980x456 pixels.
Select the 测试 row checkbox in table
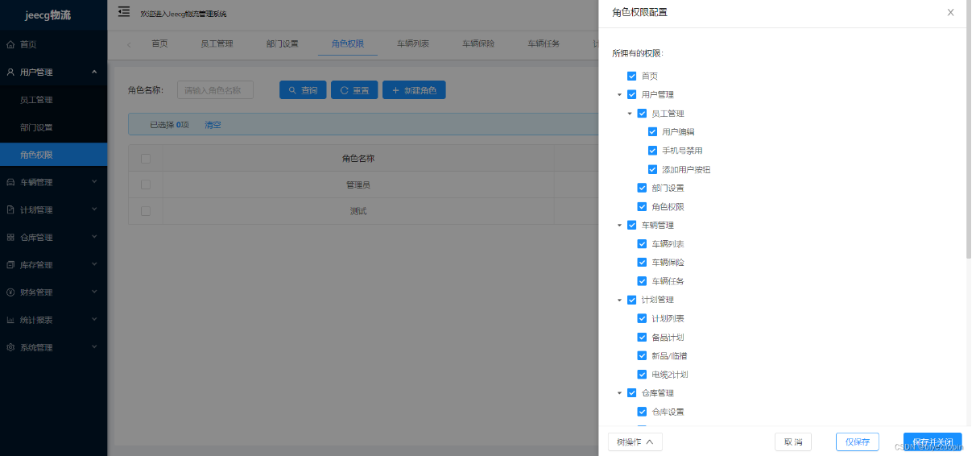click(146, 211)
